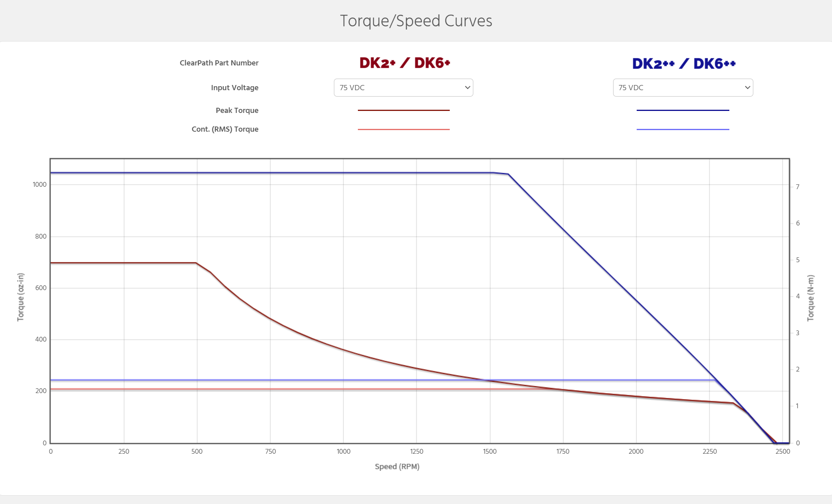
Task: Click the DK2++ / DK6++ blue part number logo
Action: (x=683, y=63)
